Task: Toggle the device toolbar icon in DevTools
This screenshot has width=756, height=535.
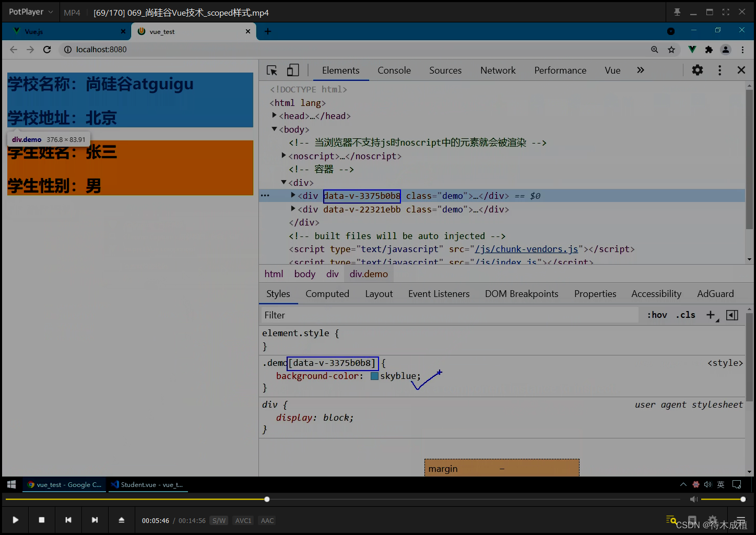Action: tap(293, 70)
